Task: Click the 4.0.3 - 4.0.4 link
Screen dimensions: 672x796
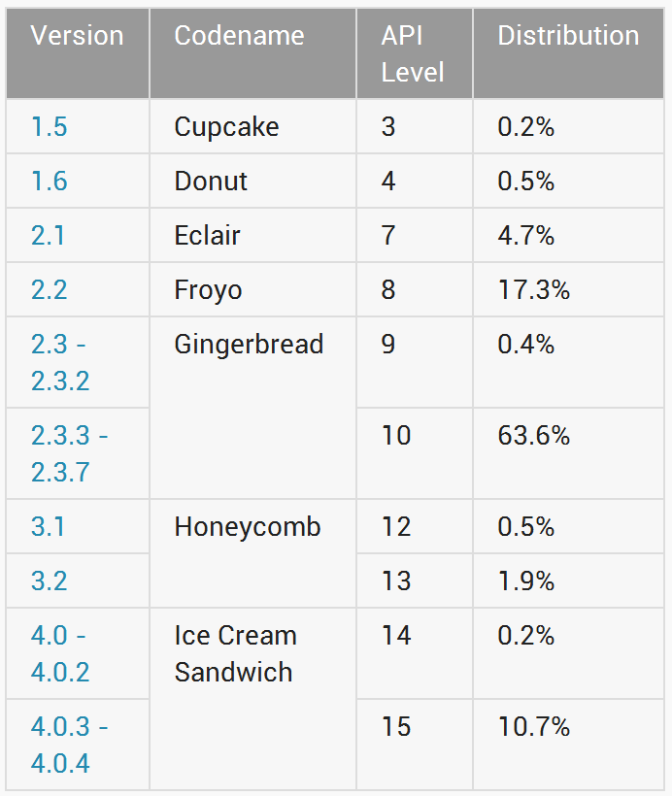Action: (69, 745)
